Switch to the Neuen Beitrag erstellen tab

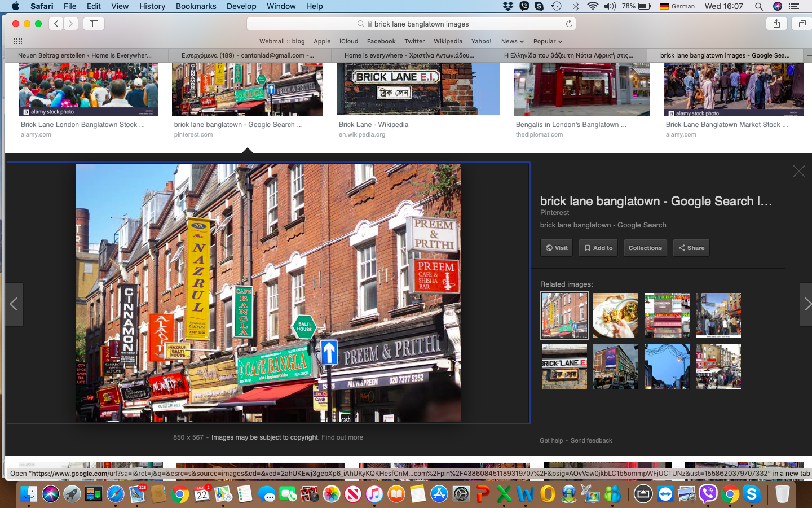coord(85,55)
